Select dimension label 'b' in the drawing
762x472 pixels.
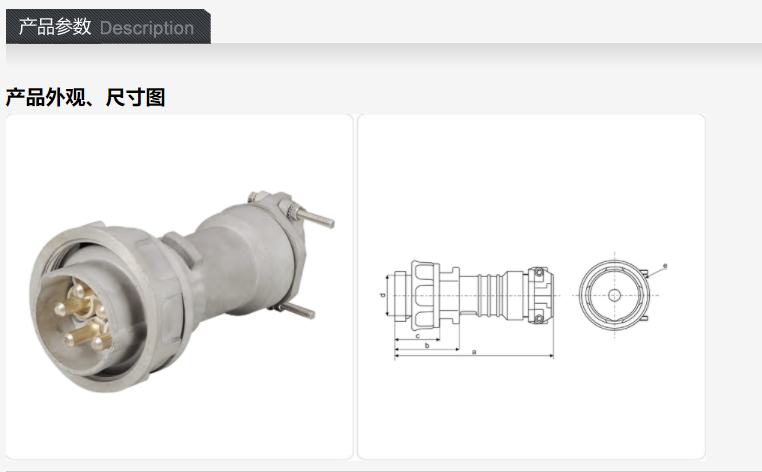pyautogui.click(x=427, y=346)
